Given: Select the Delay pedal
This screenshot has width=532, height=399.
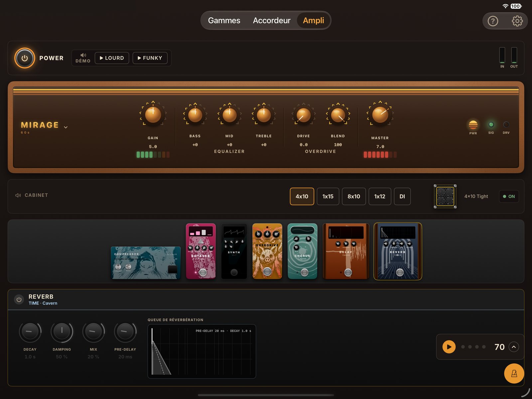Looking at the screenshot, I should click(346, 251).
